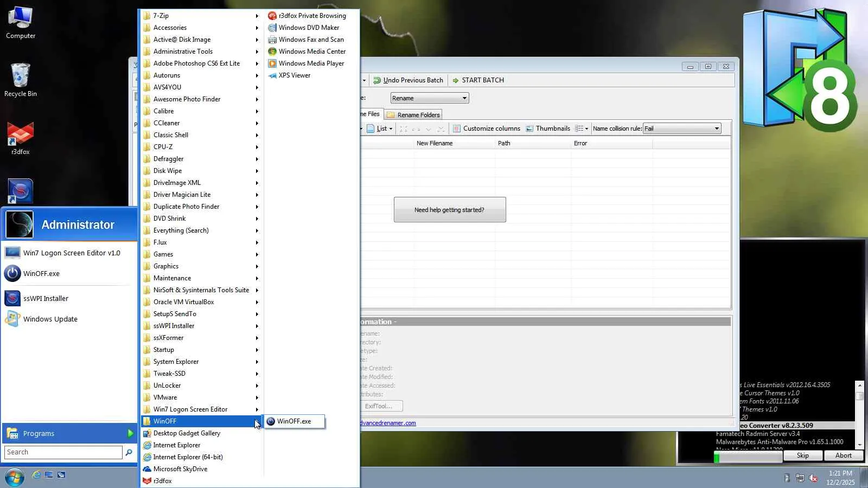Screen dimensions: 868x488
Task: Expand the Oracle VM VirtualBox folder
Action: [201, 302]
